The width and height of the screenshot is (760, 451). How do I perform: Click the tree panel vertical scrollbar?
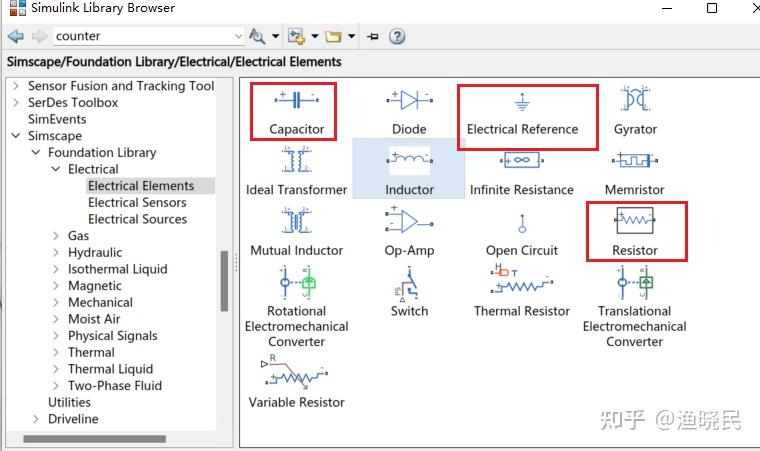224,281
